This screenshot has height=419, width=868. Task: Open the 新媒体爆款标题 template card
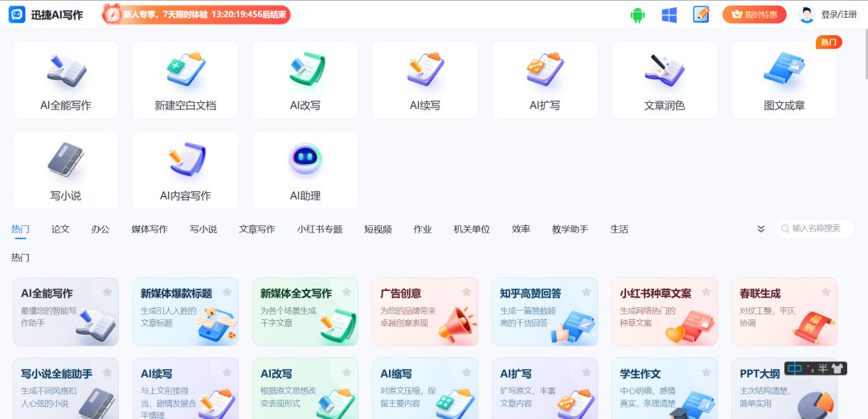click(186, 312)
